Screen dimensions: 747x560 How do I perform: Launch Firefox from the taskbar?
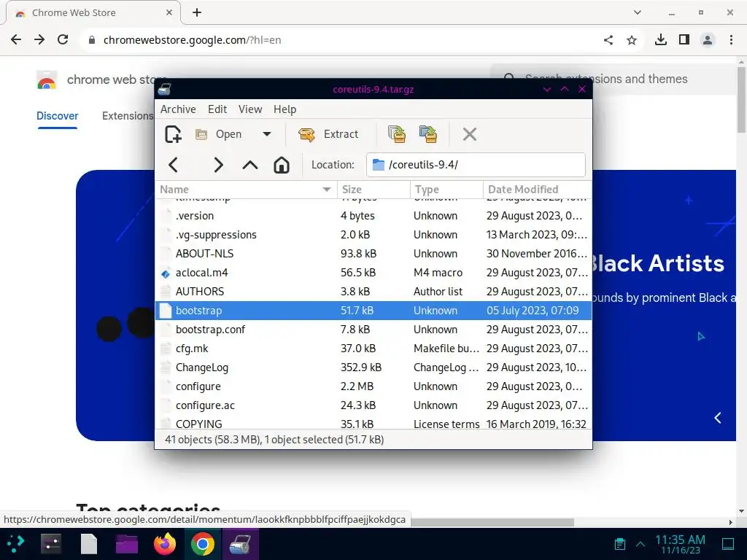165,544
